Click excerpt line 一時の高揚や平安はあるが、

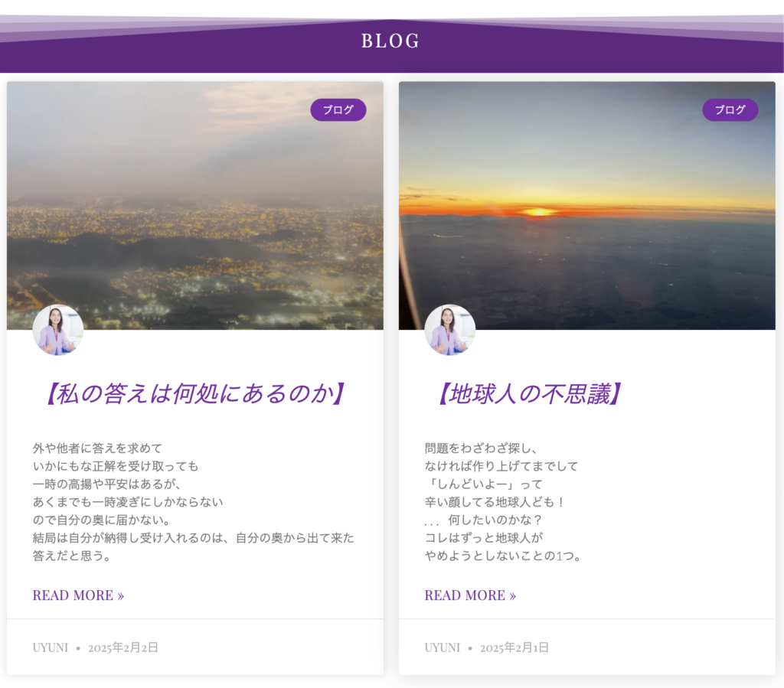[x=107, y=484]
